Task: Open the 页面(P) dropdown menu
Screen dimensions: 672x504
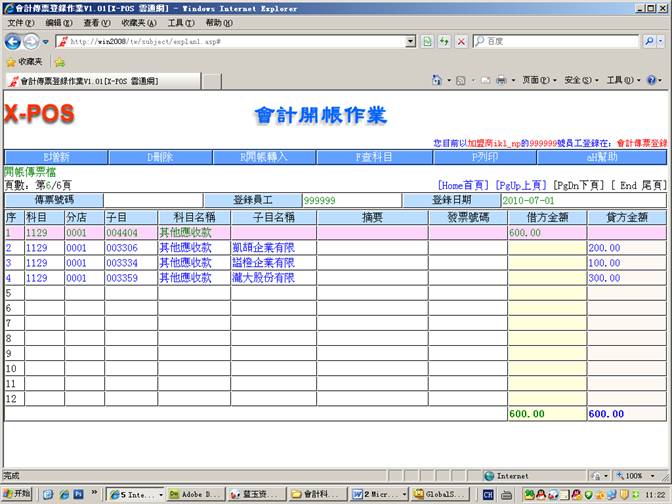Action: click(x=535, y=80)
